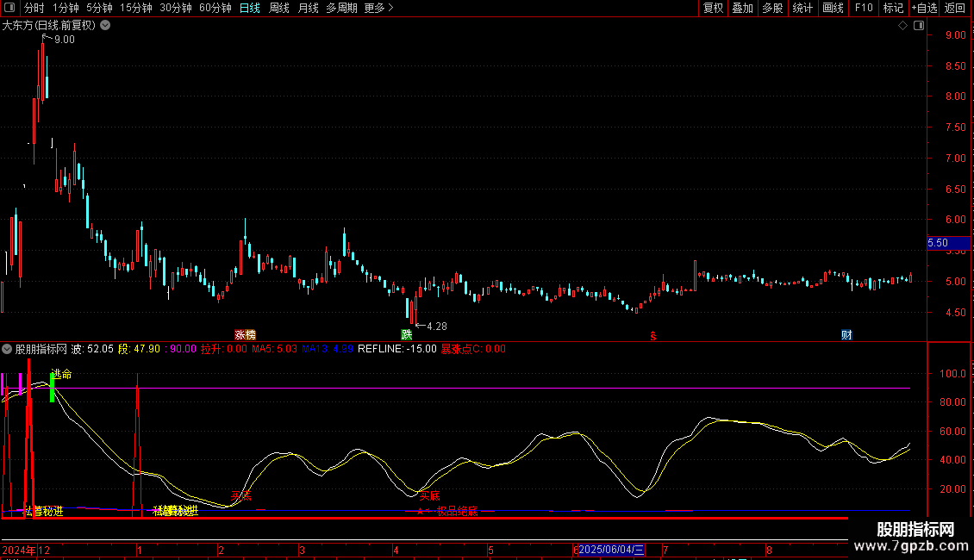Screen dimensions: 974x560
Task: Click the 暴涨点C: 0.00 value
Action: 473,349
